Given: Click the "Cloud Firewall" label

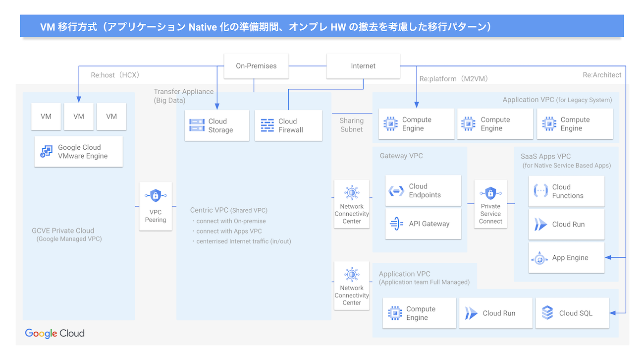Looking at the screenshot, I should tap(290, 125).
